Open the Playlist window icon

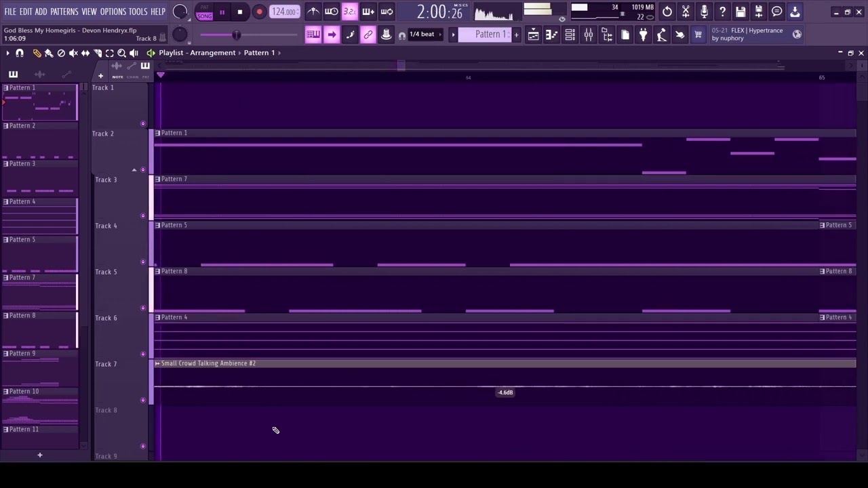533,35
